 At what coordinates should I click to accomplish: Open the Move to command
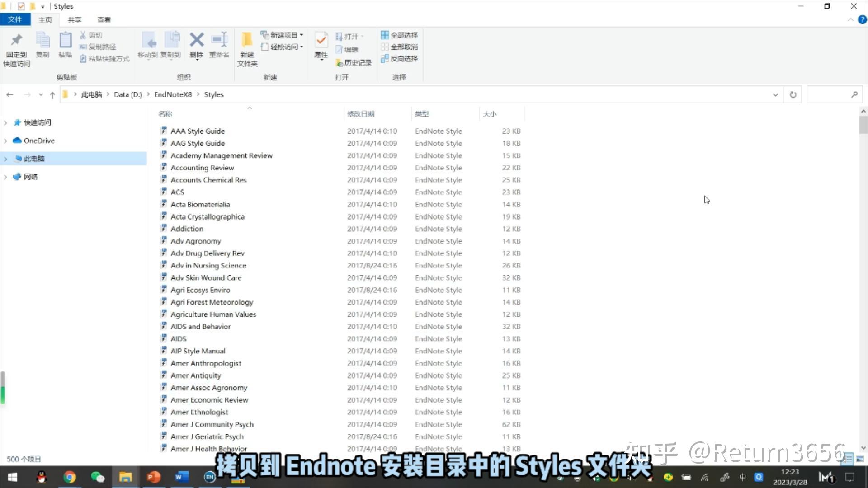tap(148, 45)
